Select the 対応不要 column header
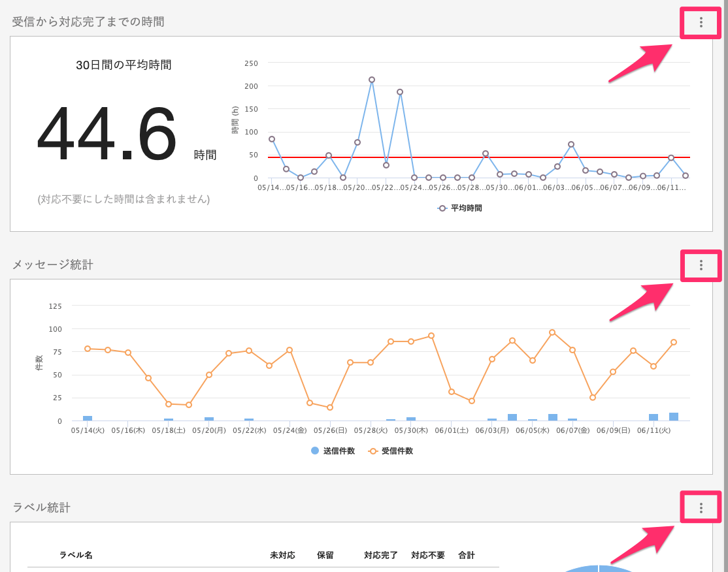This screenshot has width=728, height=572. point(427,555)
